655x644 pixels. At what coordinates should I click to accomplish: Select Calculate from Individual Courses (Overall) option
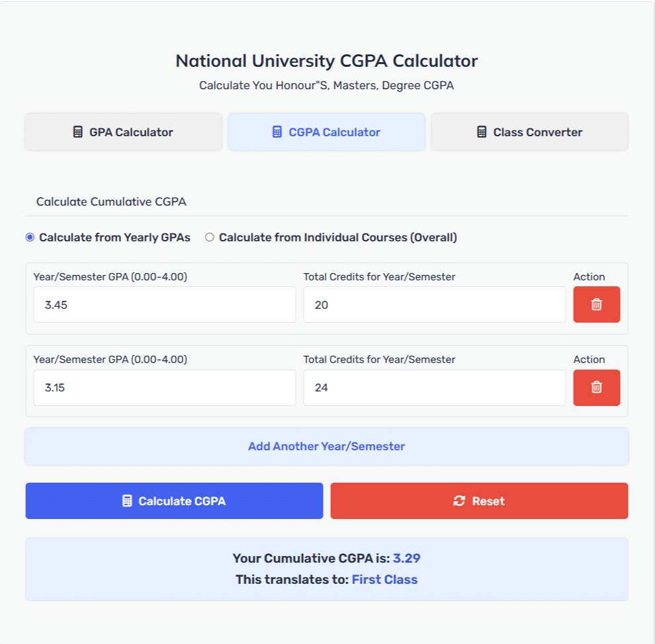pyautogui.click(x=209, y=237)
